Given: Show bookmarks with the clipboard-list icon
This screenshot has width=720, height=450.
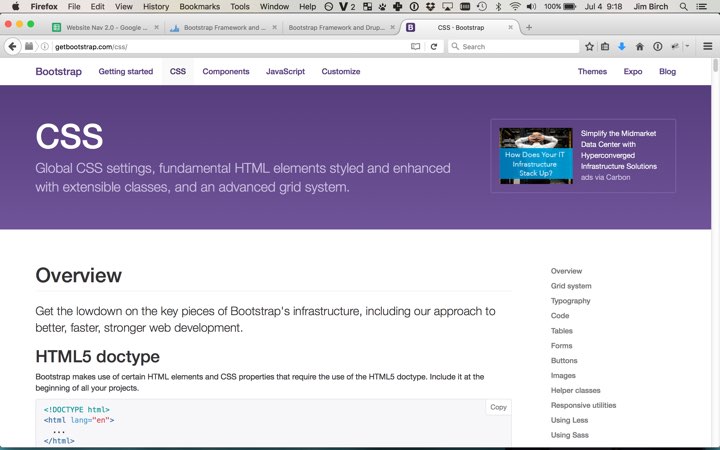Looking at the screenshot, I should (x=605, y=46).
